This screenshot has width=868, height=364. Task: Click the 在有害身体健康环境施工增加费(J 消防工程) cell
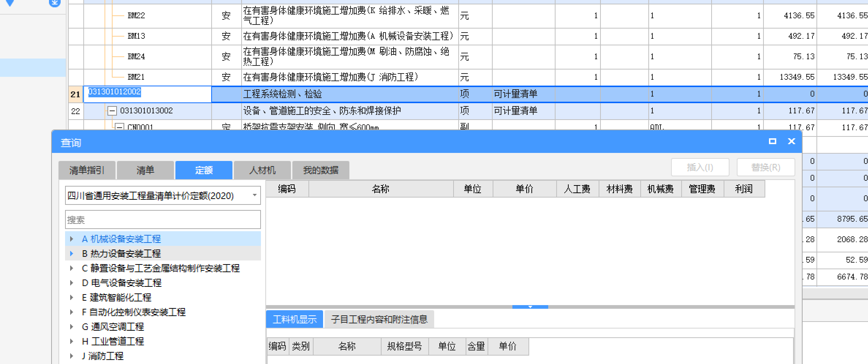(x=350, y=77)
